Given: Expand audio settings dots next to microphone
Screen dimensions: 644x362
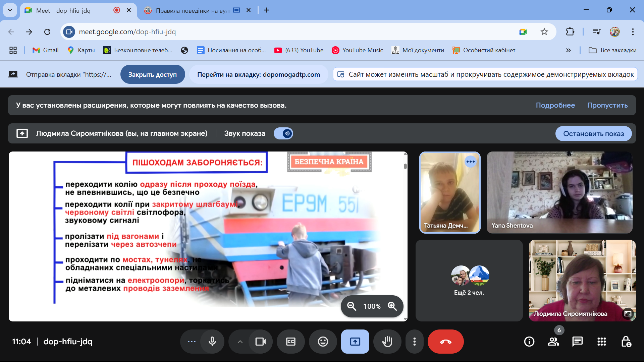Looking at the screenshot, I should (192, 342).
